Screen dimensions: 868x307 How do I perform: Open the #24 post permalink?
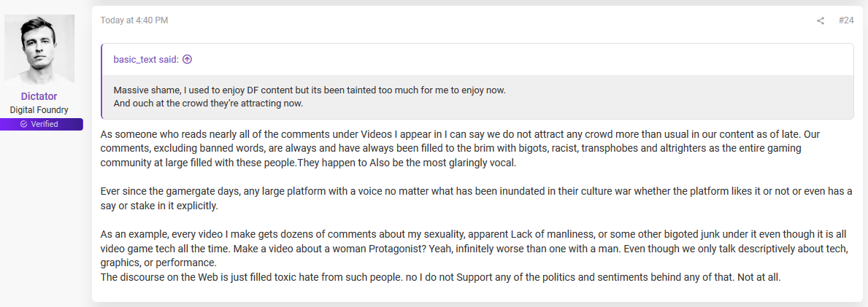click(x=846, y=20)
